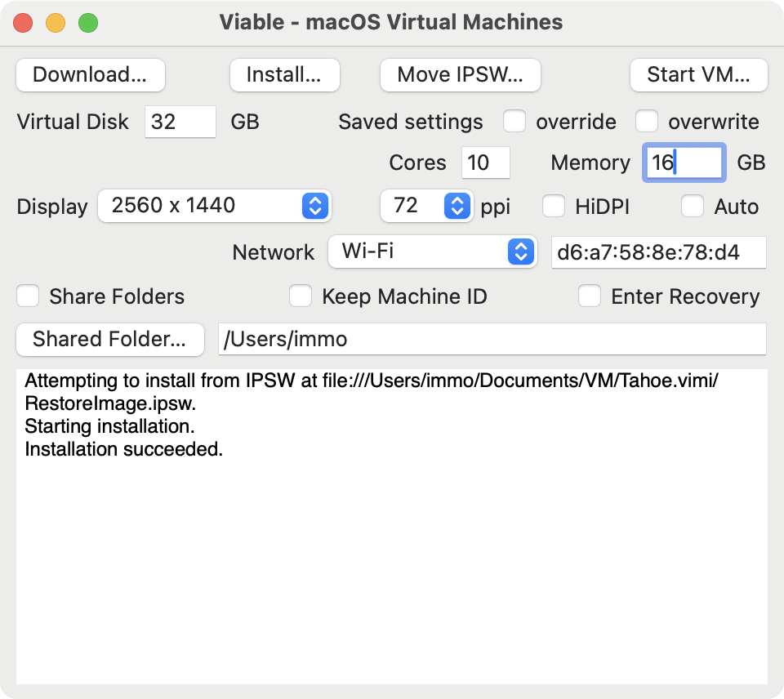Start installation with the Install... button
This screenshot has width=784, height=699.
point(284,75)
